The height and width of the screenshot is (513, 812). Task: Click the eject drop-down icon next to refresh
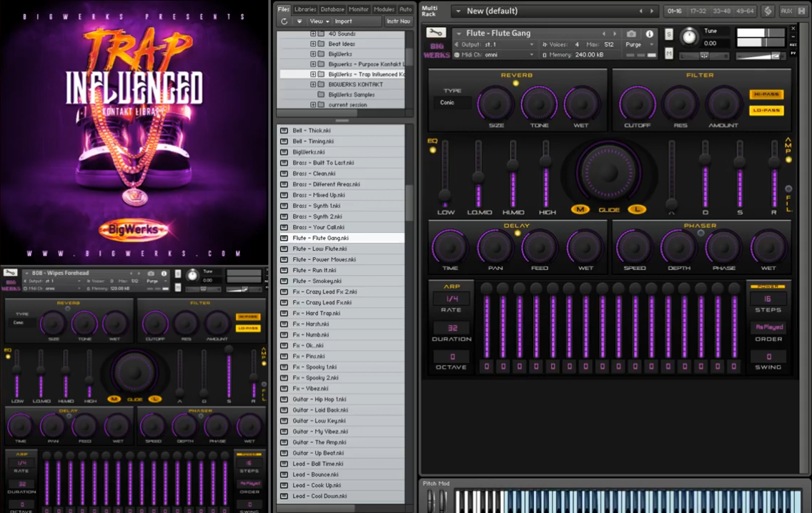pos(299,21)
